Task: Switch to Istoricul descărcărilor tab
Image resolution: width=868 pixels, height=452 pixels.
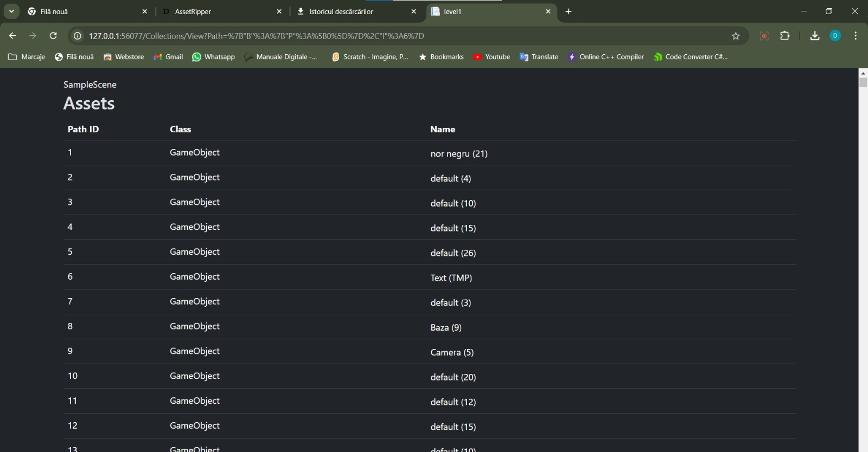Action: pos(356,11)
